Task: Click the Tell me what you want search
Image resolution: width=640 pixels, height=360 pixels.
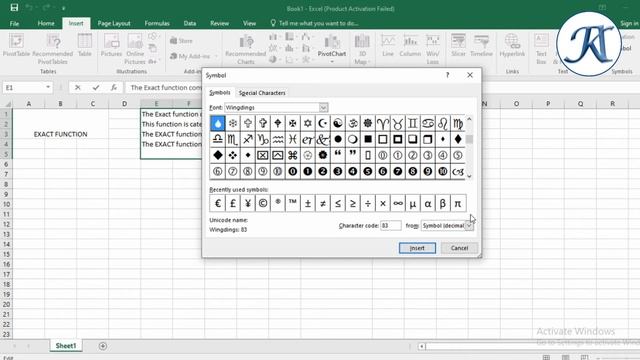Action: pos(314,23)
